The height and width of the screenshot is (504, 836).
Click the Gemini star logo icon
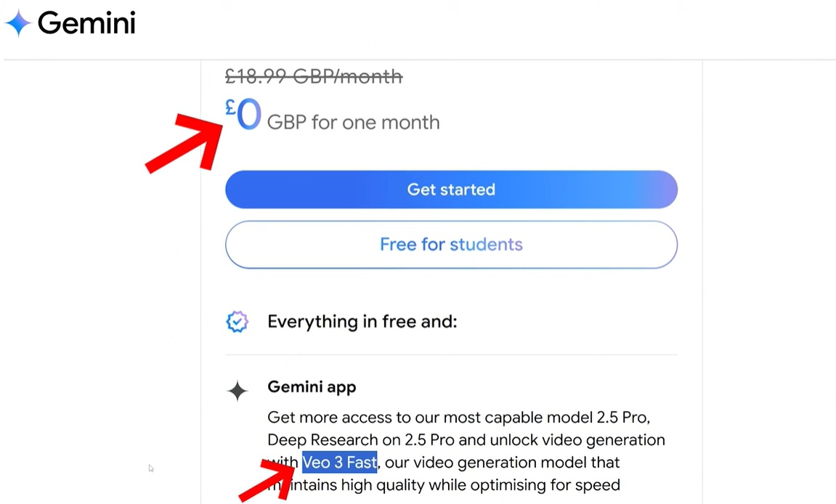pyautogui.click(x=17, y=23)
